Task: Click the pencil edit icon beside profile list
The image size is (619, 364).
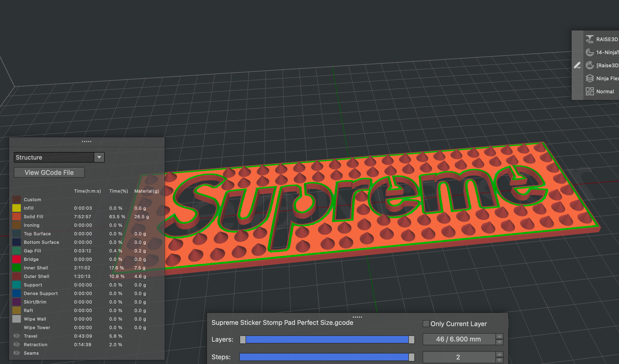Action: (x=577, y=65)
